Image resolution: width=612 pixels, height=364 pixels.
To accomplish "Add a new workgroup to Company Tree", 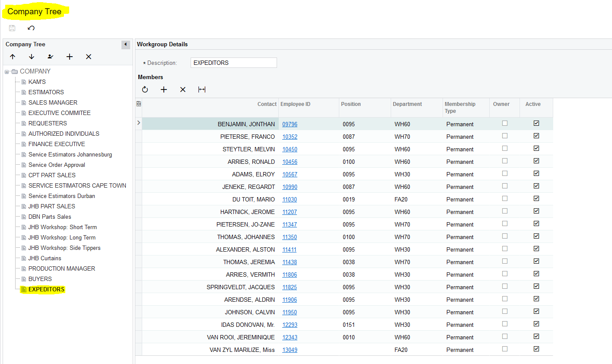I will 70,57.
